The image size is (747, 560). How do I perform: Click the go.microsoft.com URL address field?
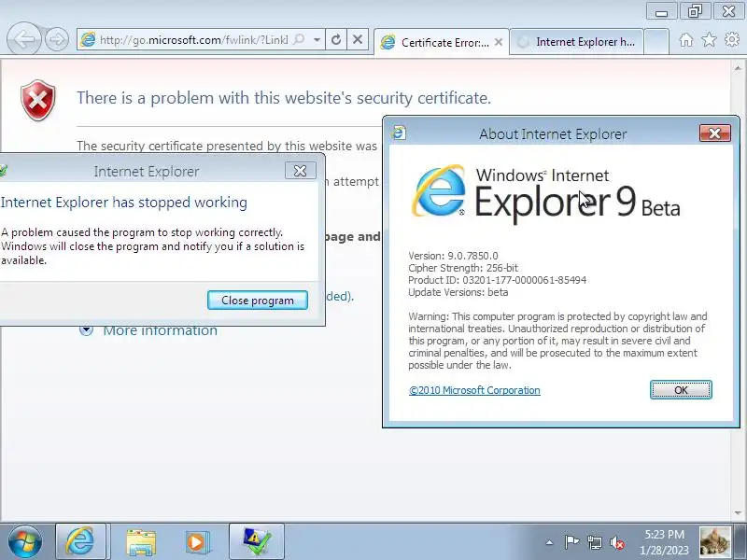(193, 39)
